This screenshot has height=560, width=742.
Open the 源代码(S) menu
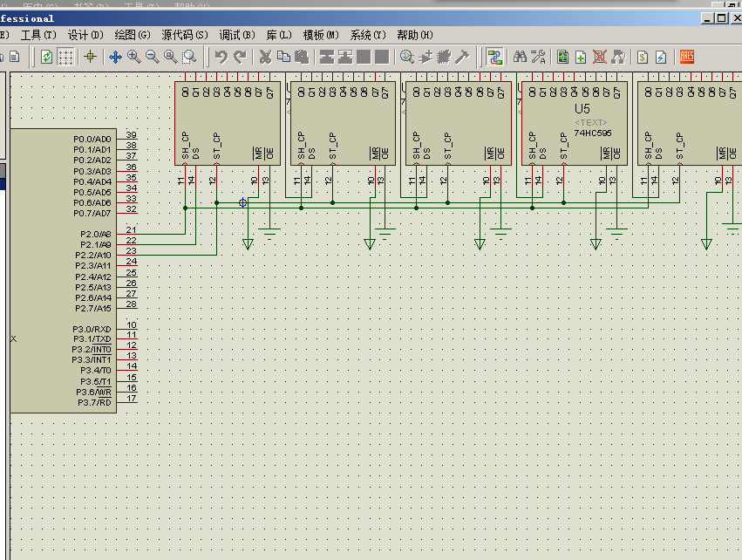(x=185, y=35)
